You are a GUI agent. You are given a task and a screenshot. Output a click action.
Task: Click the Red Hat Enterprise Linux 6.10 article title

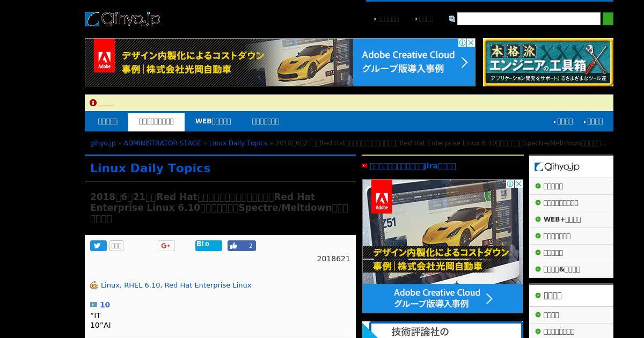219,208
